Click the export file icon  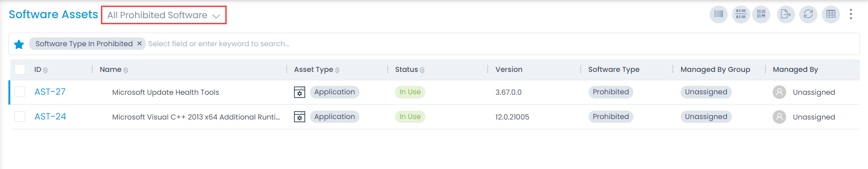tap(786, 14)
